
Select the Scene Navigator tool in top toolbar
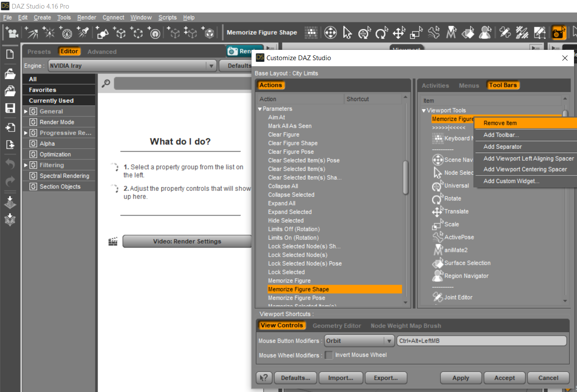(x=330, y=32)
